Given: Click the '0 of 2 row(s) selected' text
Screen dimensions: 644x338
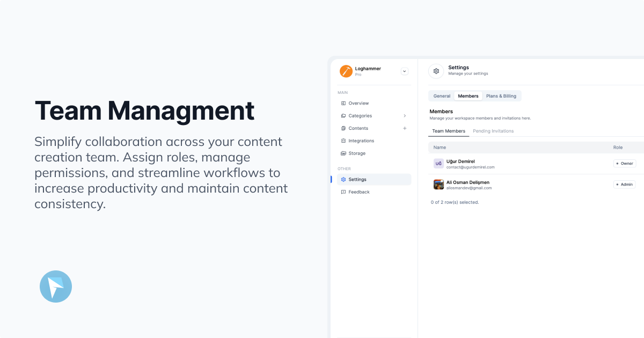Looking at the screenshot, I should tap(455, 202).
